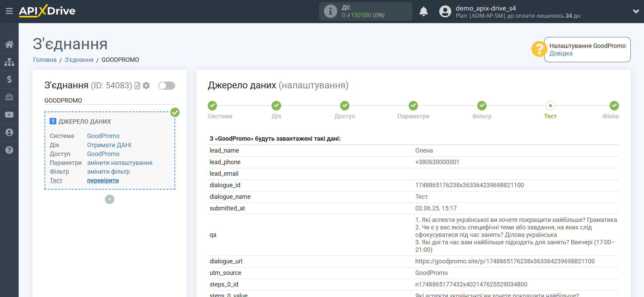Click the actions info icon
Screen dimensions: 644x297
[x=330, y=11]
